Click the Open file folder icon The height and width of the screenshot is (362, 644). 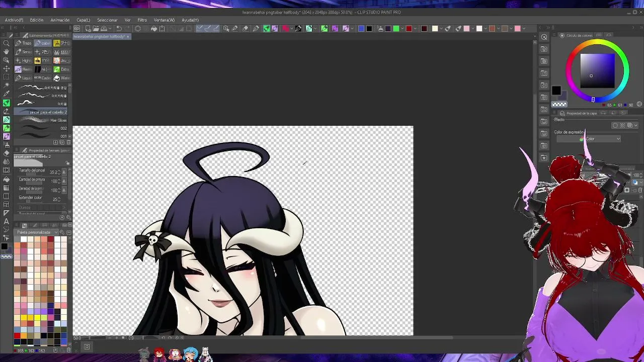point(97,29)
